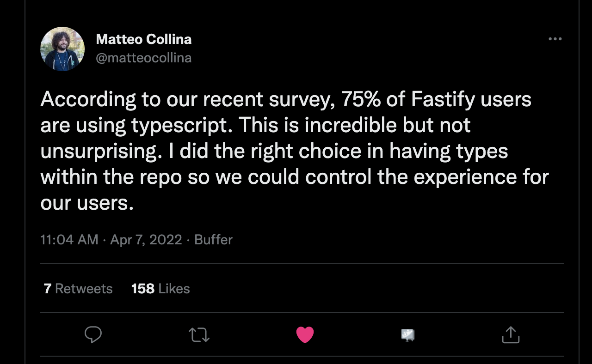Open the reply speech-bubble icon
Image resolution: width=592 pixels, height=364 pixels.
[x=93, y=334]
